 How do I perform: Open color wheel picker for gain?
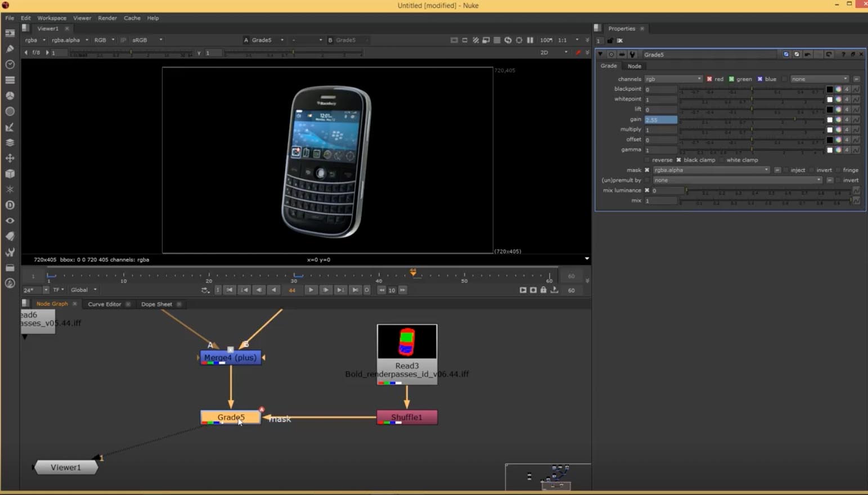point(838,120)
